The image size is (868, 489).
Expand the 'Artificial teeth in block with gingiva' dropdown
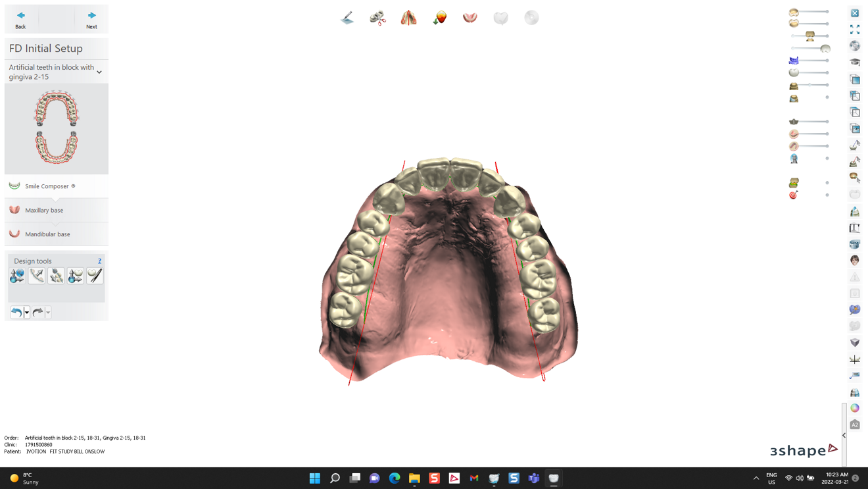[x=99, y=71]
